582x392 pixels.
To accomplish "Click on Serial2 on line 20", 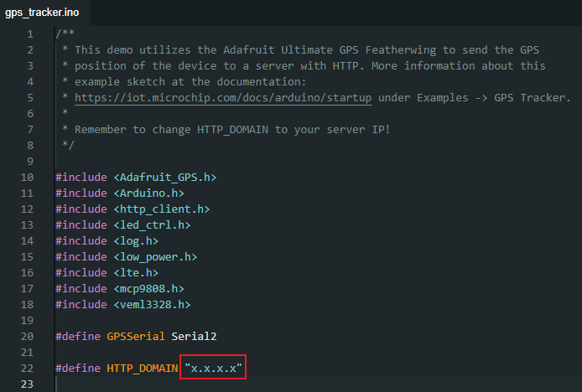I will [194, 337].
